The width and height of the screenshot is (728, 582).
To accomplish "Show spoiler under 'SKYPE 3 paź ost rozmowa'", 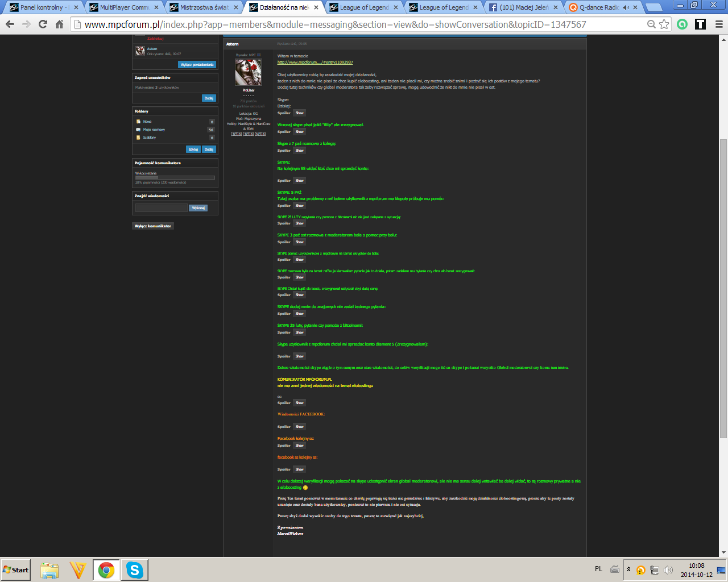I will pyautogui.click(x=300, y=242).
